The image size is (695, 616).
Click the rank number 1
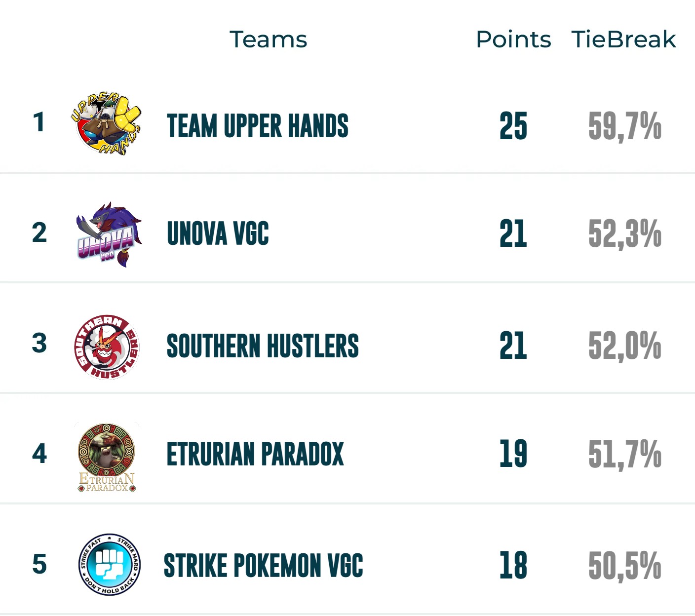click(x=39, y=122)
